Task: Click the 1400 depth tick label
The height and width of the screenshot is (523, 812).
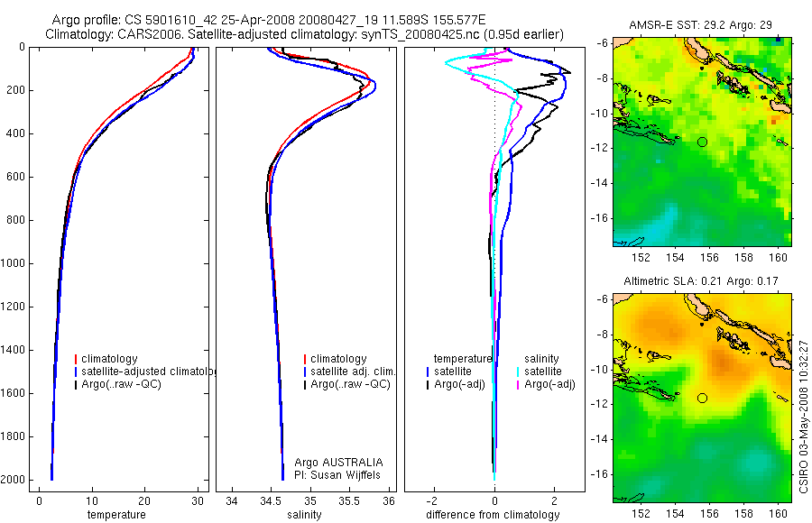Action: pos(14,350)
